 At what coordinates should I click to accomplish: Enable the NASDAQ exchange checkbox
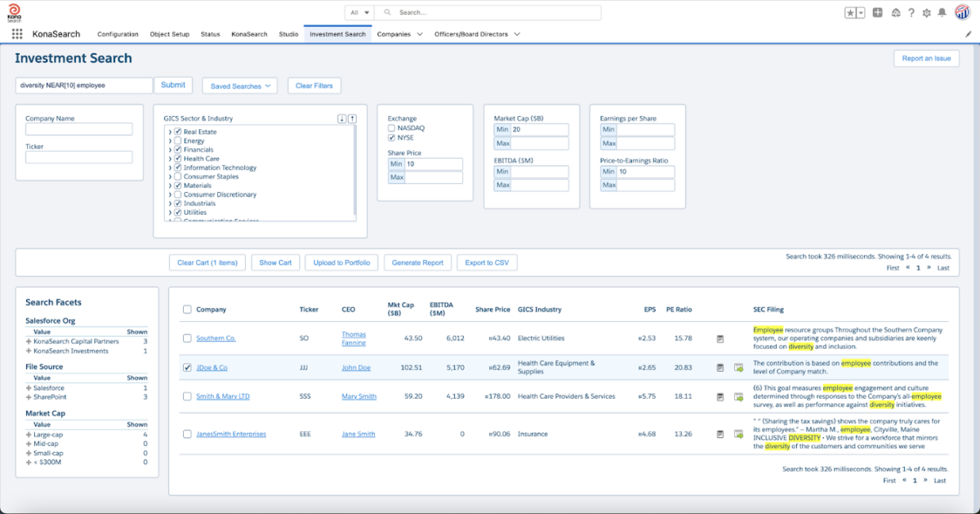coord(392,128)
